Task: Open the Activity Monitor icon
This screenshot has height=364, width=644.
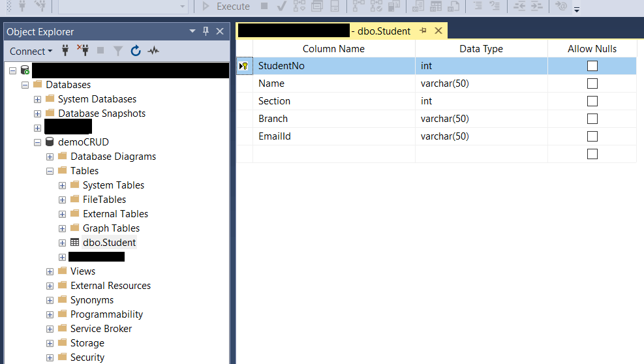Action: coord(153,51)
